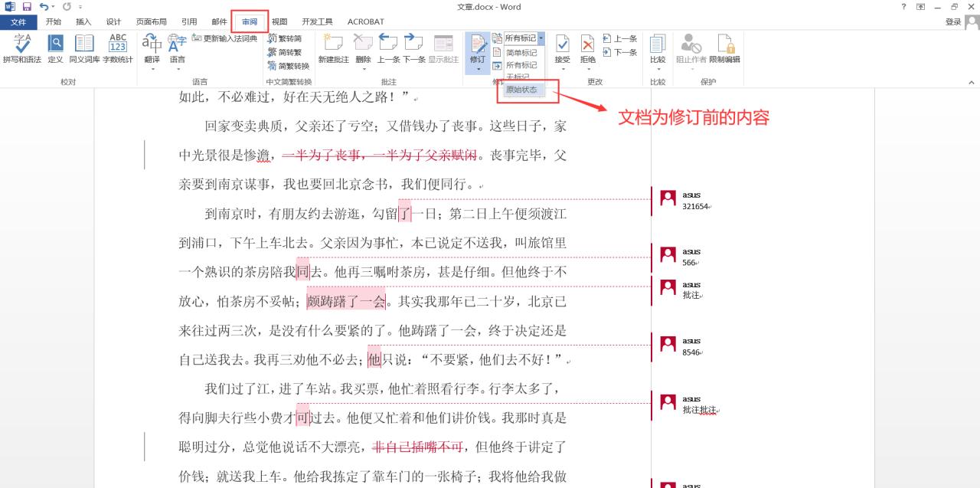Click the Undo arrow in title bar

tap(43, 7)
